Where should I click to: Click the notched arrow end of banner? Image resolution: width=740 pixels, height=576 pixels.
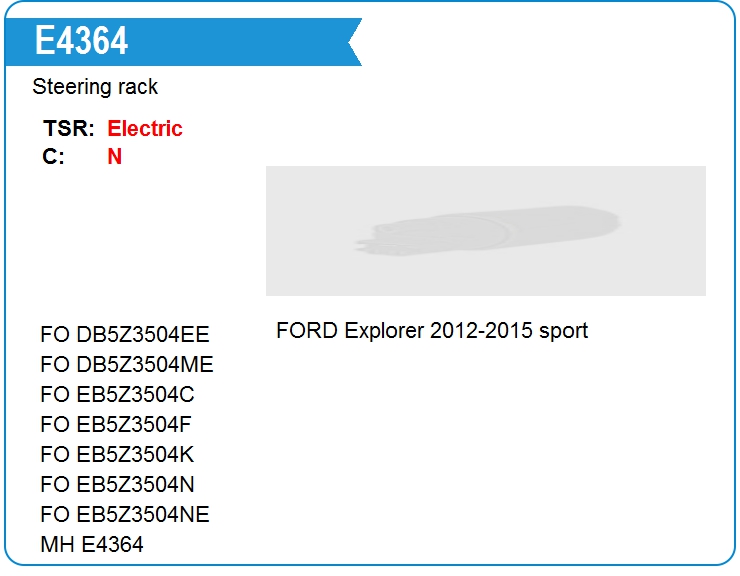354,42
